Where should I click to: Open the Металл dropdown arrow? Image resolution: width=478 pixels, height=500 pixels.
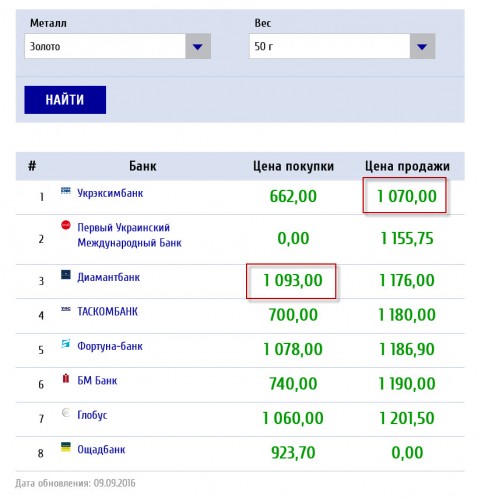pos(198,46)
